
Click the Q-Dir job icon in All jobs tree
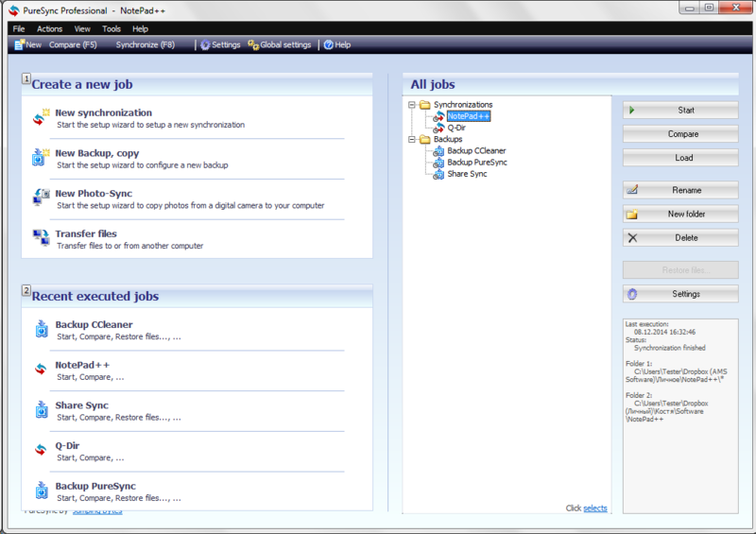click(x=438, y=128)
